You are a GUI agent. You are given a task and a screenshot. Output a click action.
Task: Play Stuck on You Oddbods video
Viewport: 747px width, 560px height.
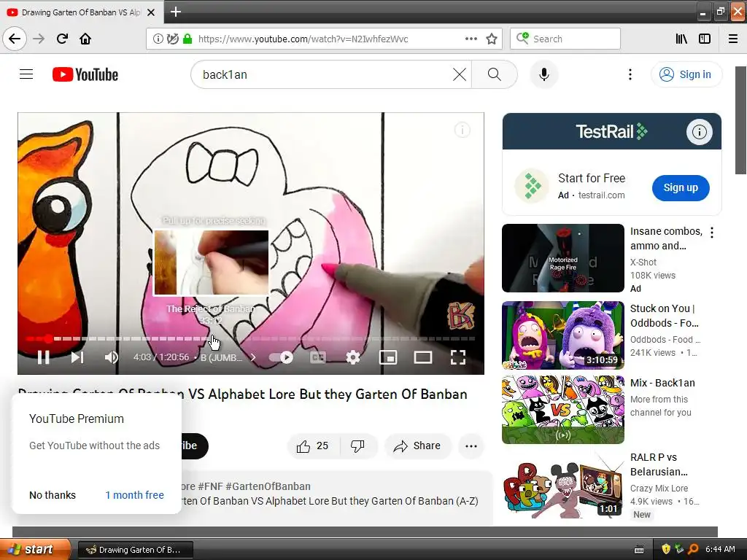562,335
